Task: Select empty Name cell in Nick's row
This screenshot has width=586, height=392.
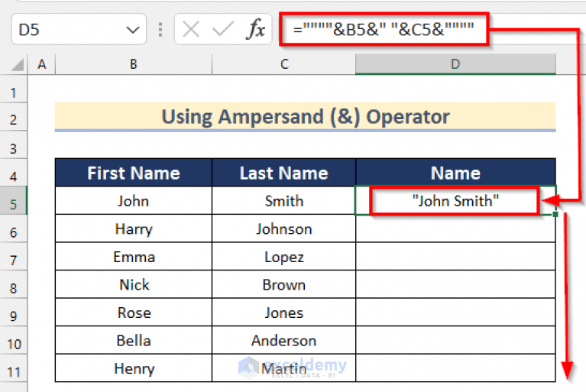Action: coord(455,285)
